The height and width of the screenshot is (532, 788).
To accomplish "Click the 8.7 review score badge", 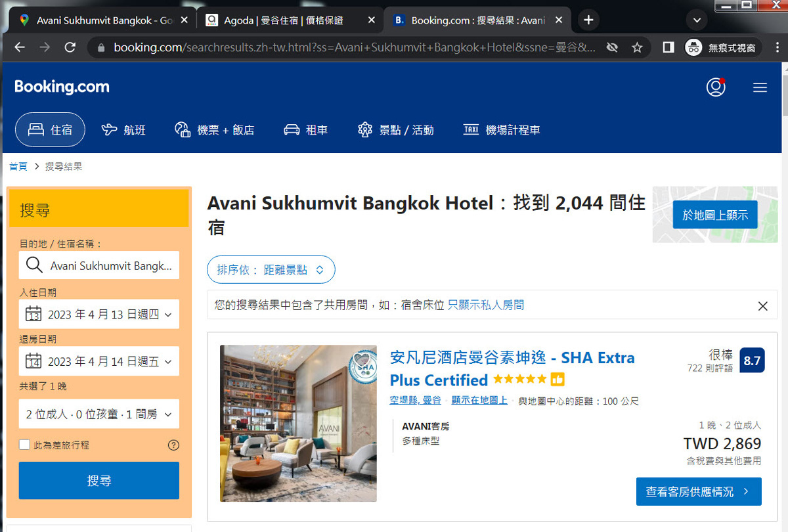I will pos(752,360).
